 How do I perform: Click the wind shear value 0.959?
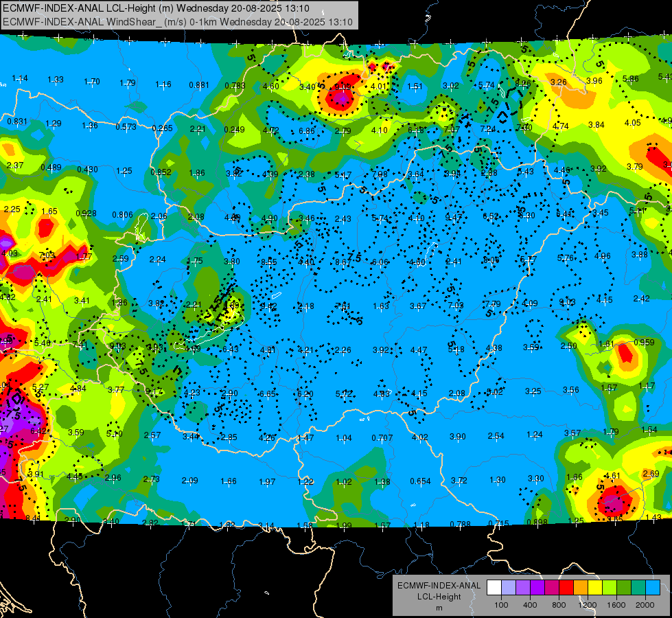click(x=644, y=342)
